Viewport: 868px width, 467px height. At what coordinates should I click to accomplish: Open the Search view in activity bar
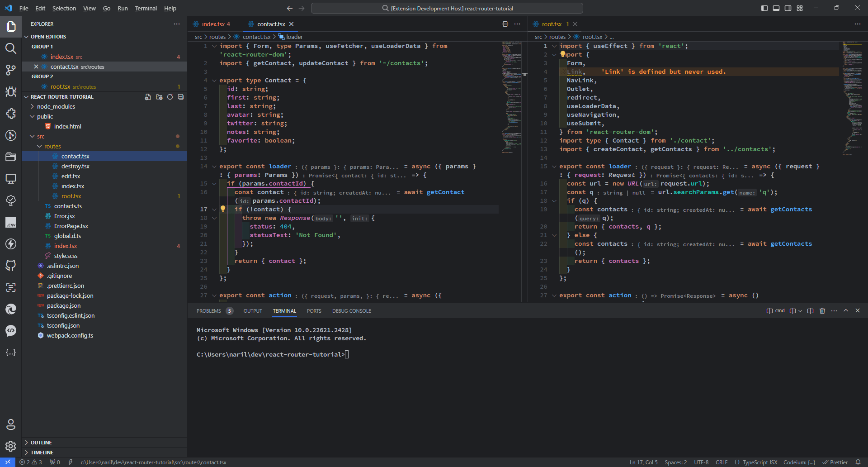click(x=11, y=48)
